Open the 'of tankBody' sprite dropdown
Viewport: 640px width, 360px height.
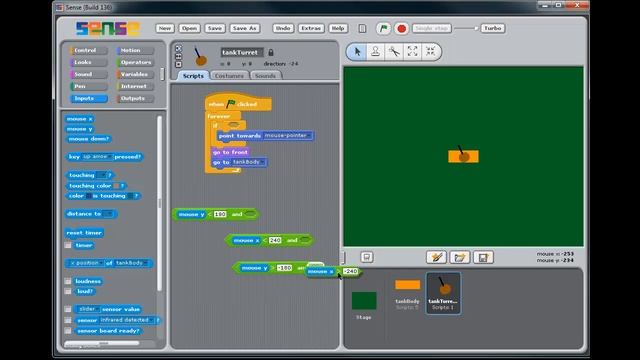click(x=131, y=263)
